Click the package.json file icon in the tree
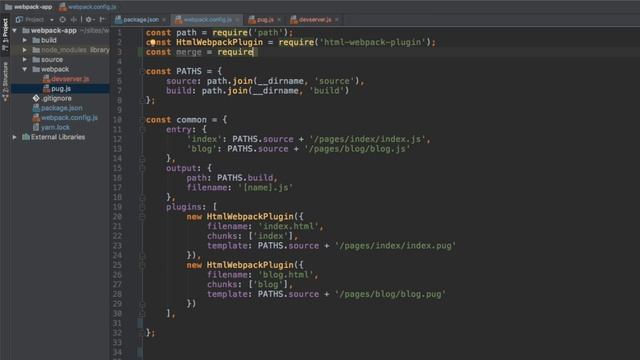The height and width of the screenshot is (360, 640). 36,108
